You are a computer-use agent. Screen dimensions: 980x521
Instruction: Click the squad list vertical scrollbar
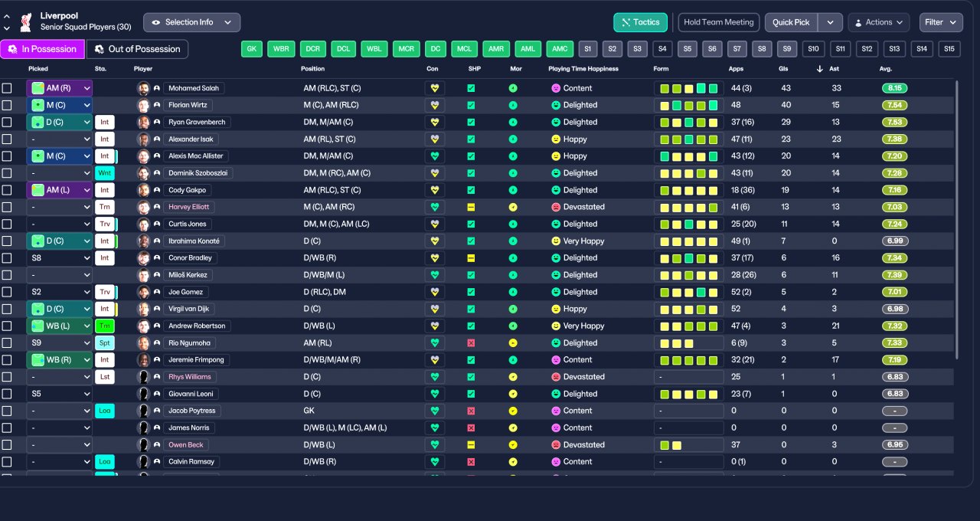(956, 218)
